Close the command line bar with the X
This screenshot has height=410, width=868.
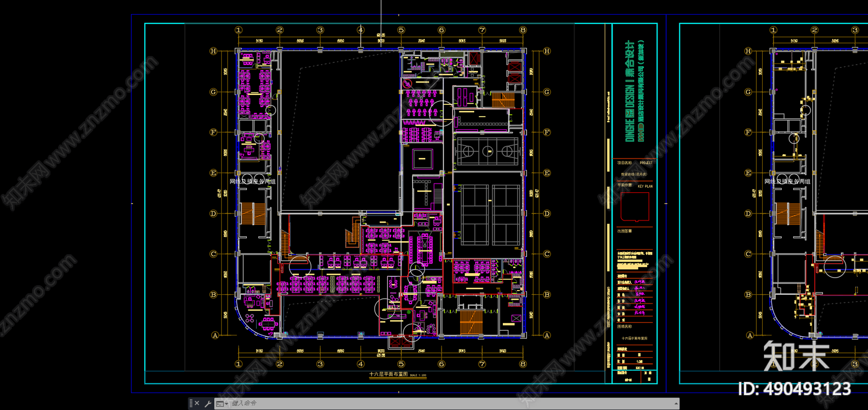point(197,403)
